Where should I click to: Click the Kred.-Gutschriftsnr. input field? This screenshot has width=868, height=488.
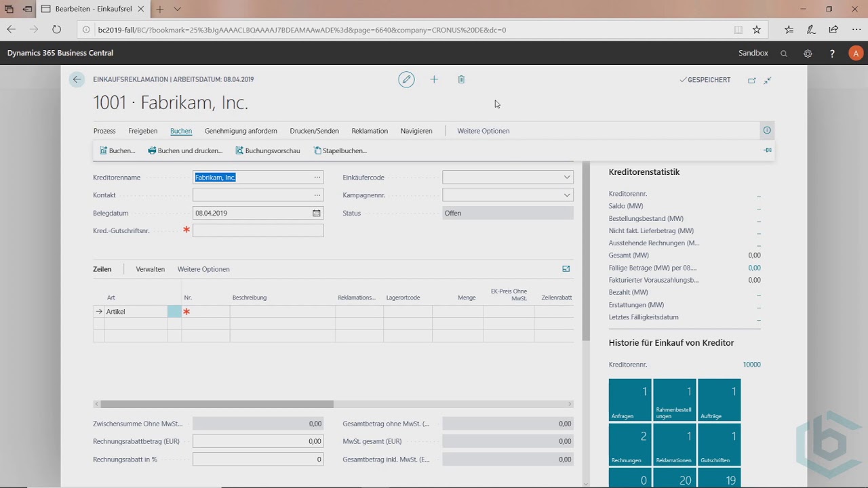tap(258, 230)
